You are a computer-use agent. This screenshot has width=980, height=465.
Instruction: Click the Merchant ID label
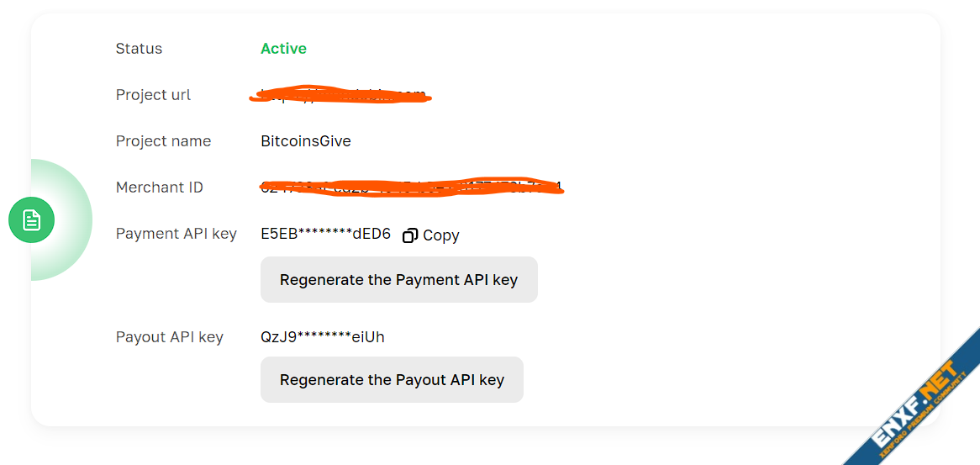coord(160,188)
